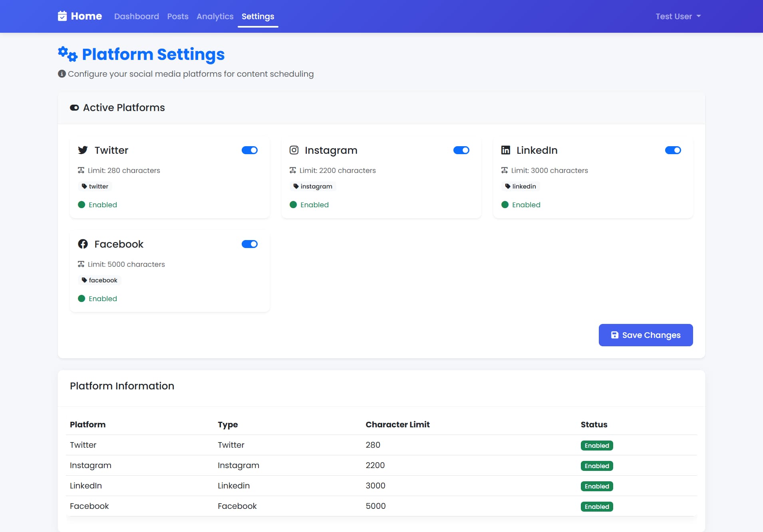
Task: Toggle the Facebook platform off
Action: pos(250,244)
